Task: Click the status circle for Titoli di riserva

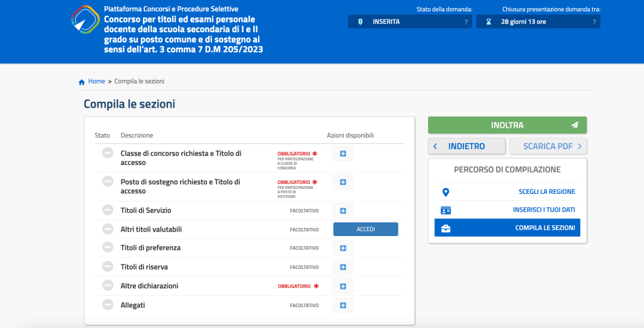Action: pos(108,266)
